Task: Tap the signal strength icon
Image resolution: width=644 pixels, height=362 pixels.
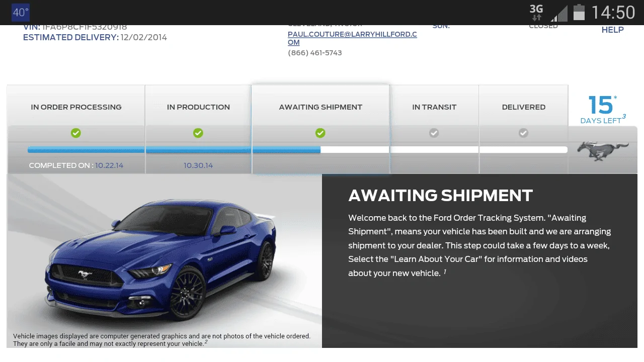Action: [559, 13]
